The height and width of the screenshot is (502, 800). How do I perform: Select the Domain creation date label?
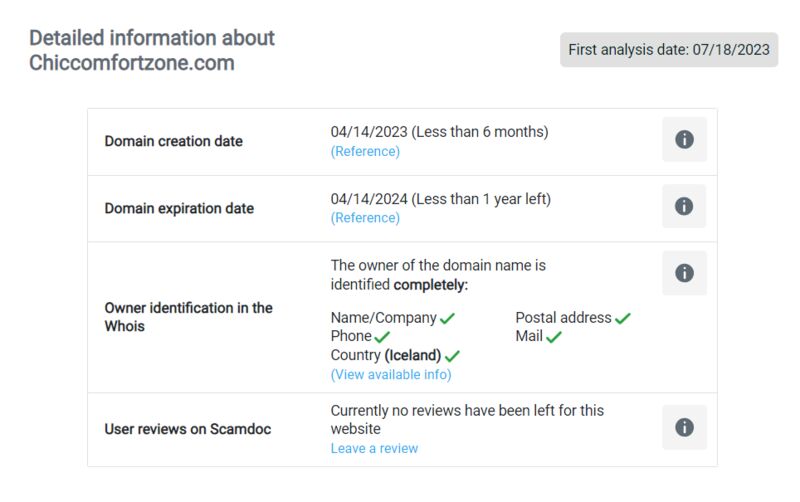173,141
